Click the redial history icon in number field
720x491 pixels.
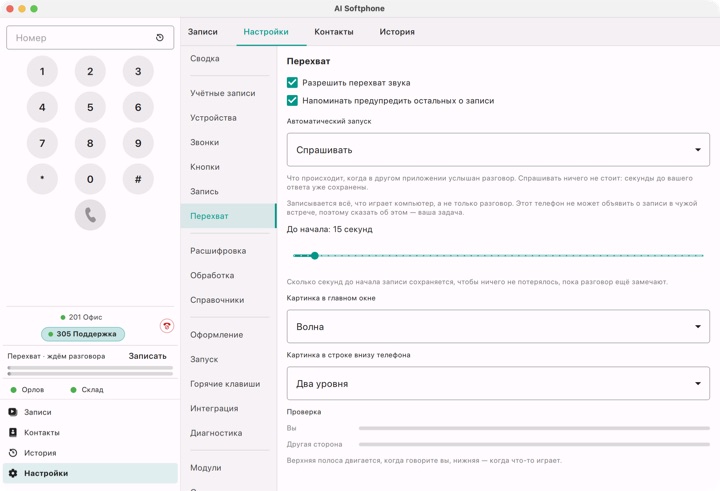point(160,38)
